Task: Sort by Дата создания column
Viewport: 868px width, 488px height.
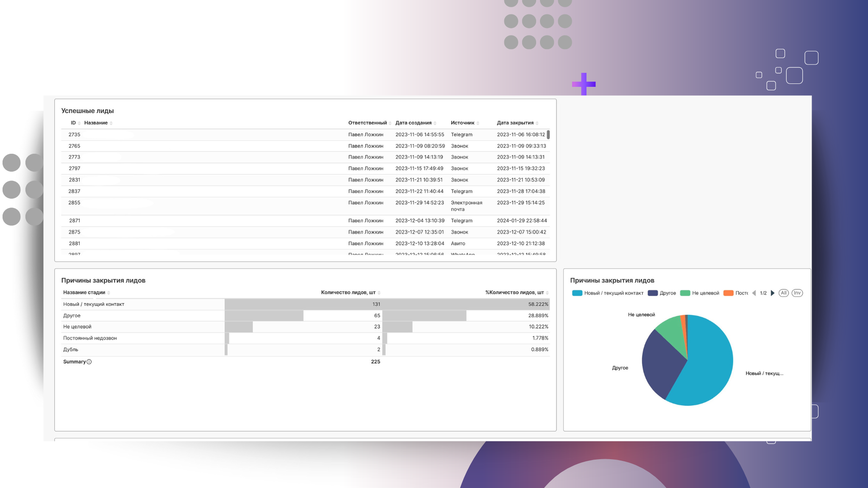Action: [x=435, y=123]
